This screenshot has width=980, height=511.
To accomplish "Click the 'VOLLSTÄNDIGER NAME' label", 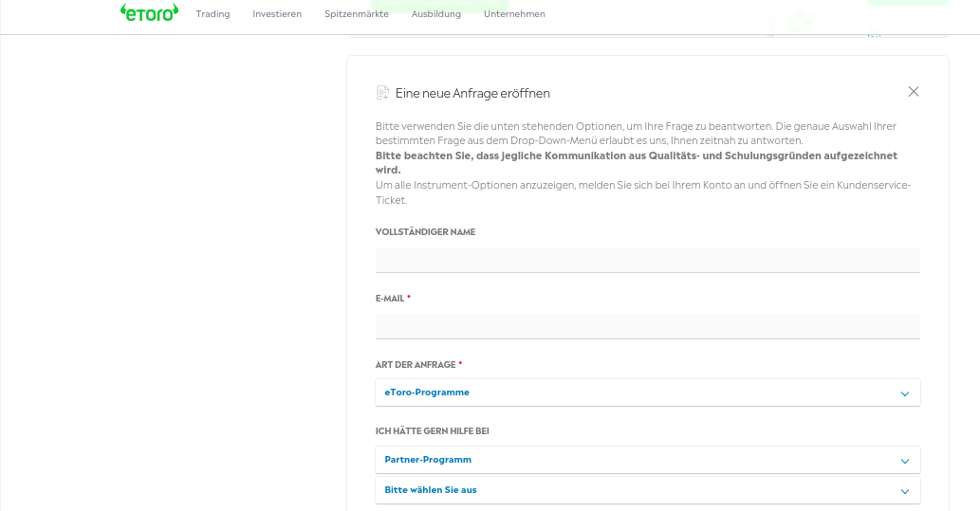I will click(x=426, y=231).
